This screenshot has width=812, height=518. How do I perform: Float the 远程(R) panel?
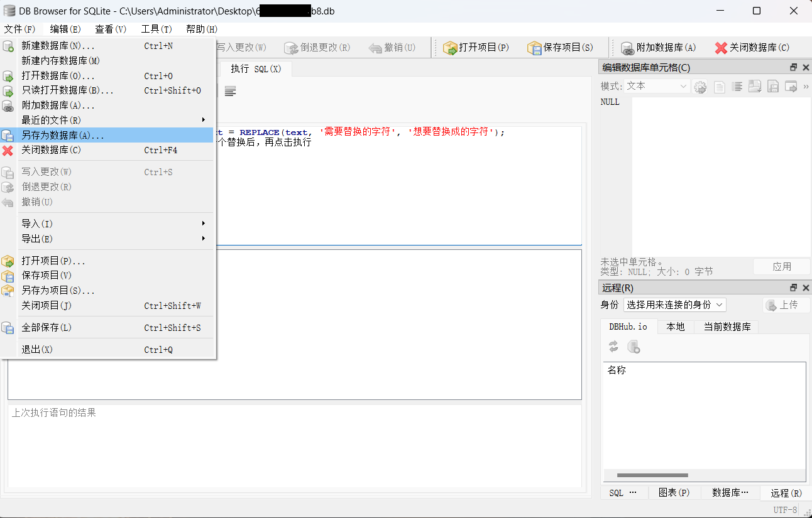pyautogui.click(x=794, y=288)
